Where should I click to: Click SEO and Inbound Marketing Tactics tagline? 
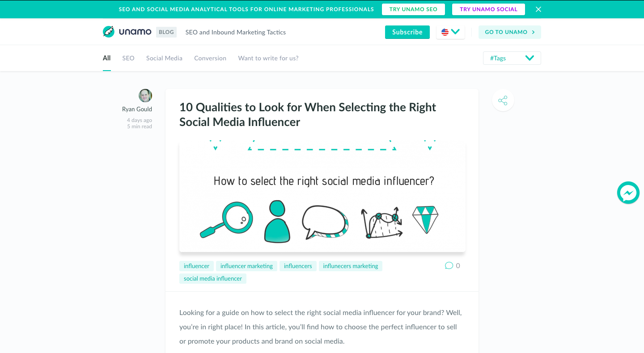click(236, 32)
